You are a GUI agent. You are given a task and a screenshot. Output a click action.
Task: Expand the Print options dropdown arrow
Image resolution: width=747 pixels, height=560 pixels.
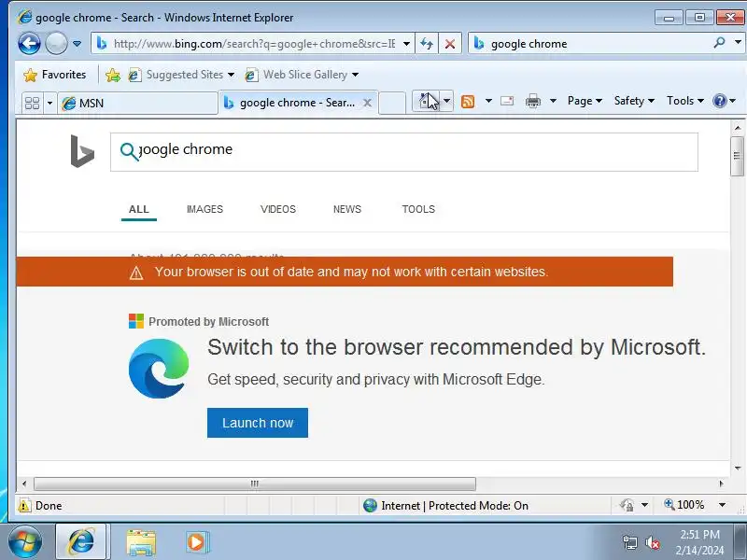(x=553, y=101)
